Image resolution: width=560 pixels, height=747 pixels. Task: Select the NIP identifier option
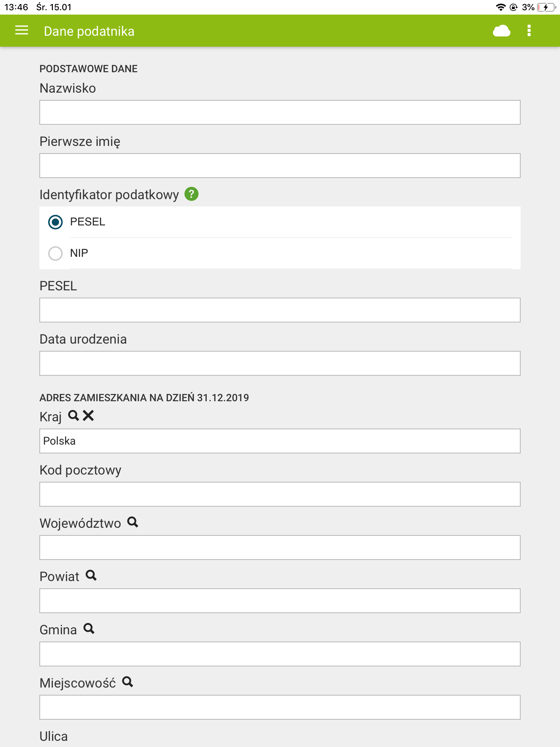55,253
